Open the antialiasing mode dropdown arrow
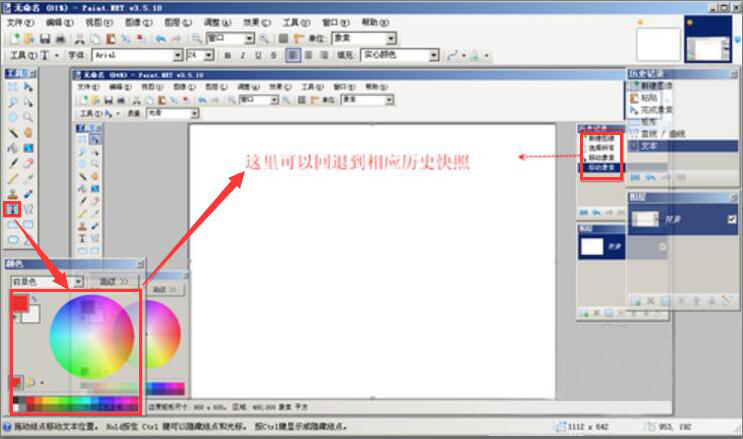Viewport: 743px width, 439px height. (464, 56)
